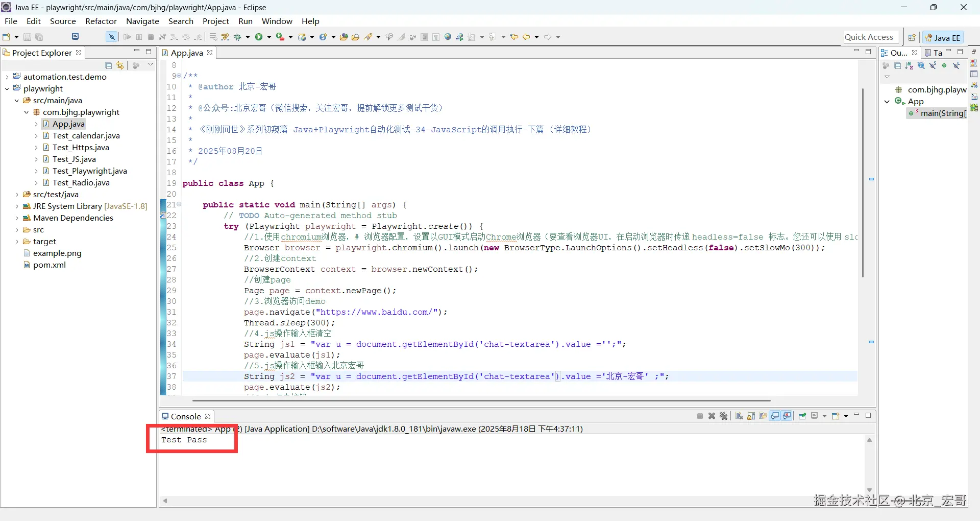Click the Open Web Browser globe icon
This screenshot has height=521, width=980.
coord(448,37)
